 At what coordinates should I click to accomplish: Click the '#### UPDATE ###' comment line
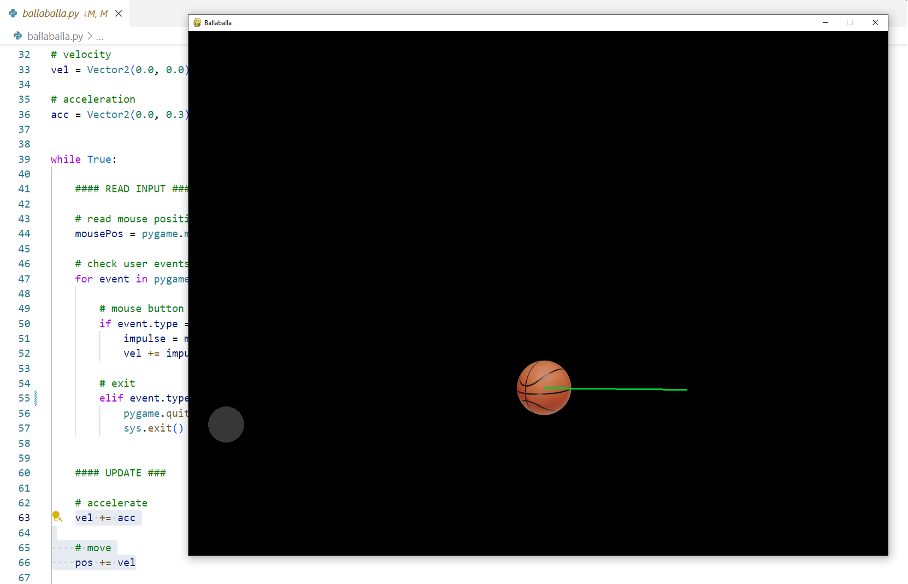click(120, 472)
